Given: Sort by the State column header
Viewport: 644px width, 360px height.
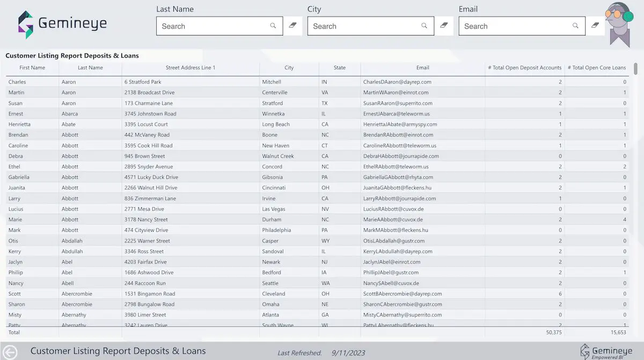Looking at the screenshot, I should [339, 68].
